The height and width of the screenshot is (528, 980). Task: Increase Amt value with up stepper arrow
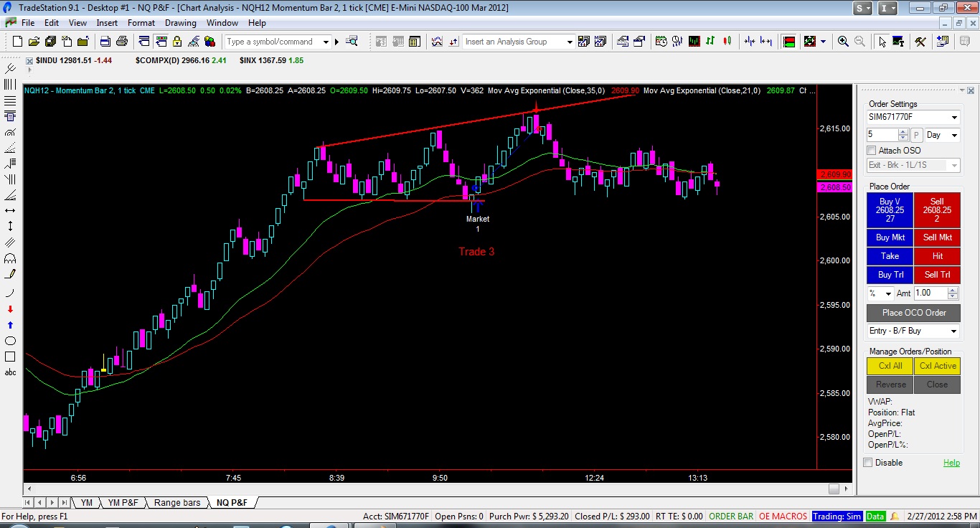pos(953,291)
